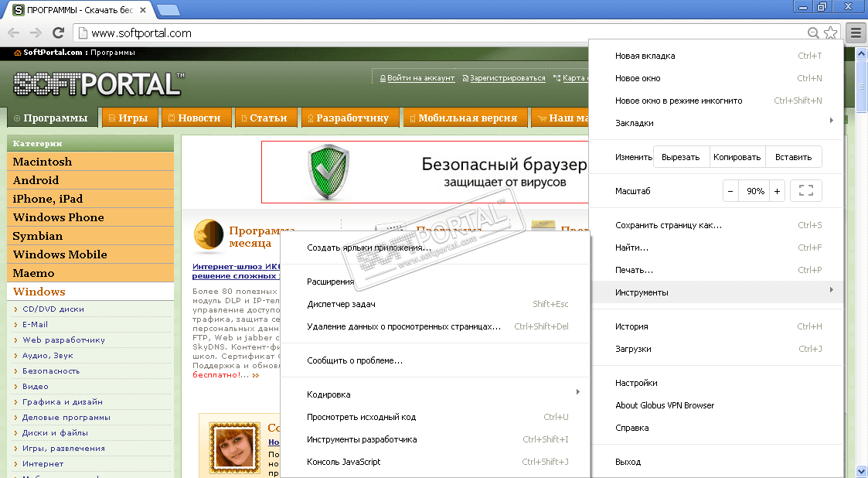Choose Печать… in the menu
This screenshot has height=478, width=868.
(717, 270)
